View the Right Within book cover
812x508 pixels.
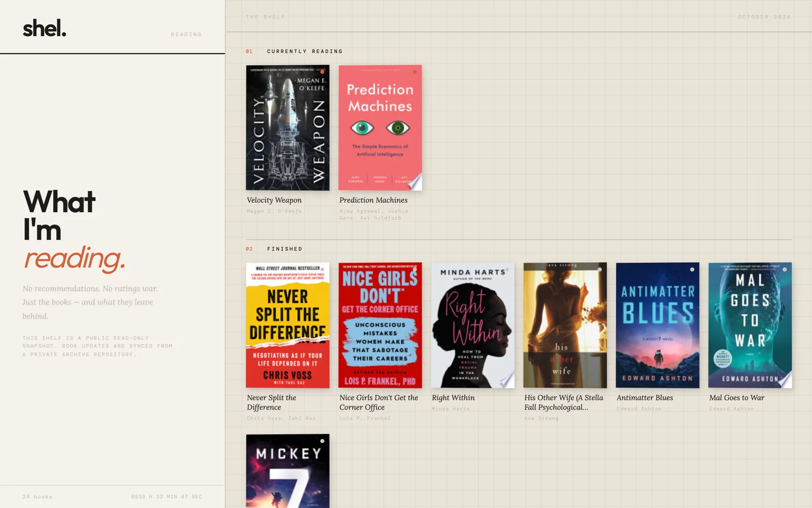click(x=472, y=325)
